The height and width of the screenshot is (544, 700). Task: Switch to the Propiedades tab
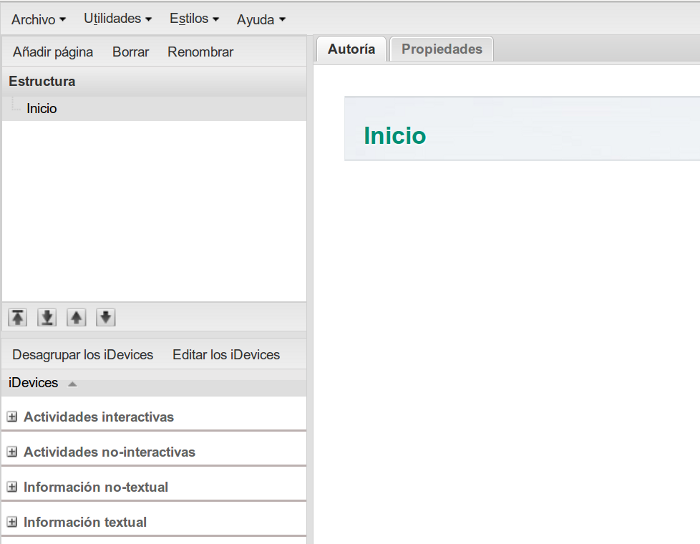pos(441,49)
